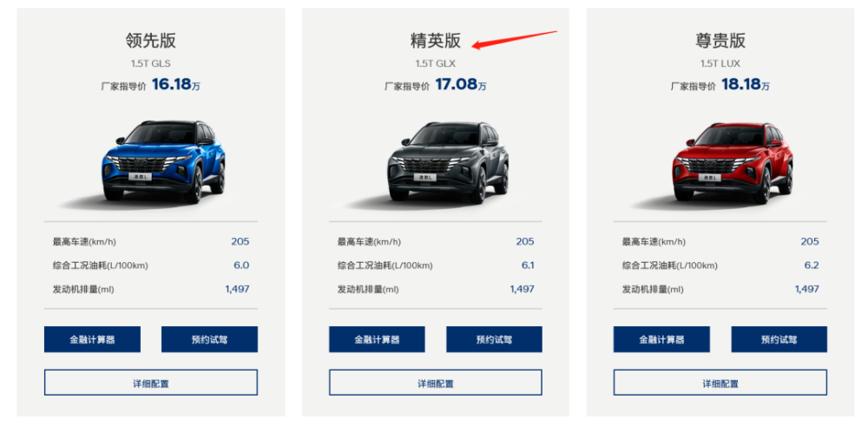Book 预约试驾 for 尊贵版
868x426 pixels.
[x=779, y=339]
